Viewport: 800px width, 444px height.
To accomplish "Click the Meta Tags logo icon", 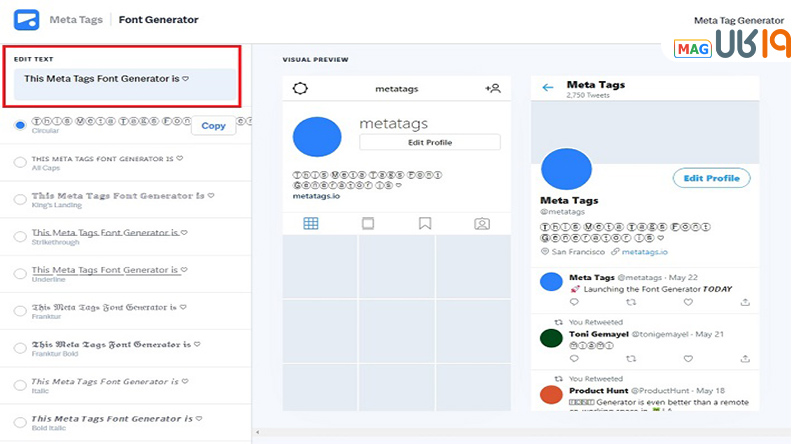I will coord(27,19).
